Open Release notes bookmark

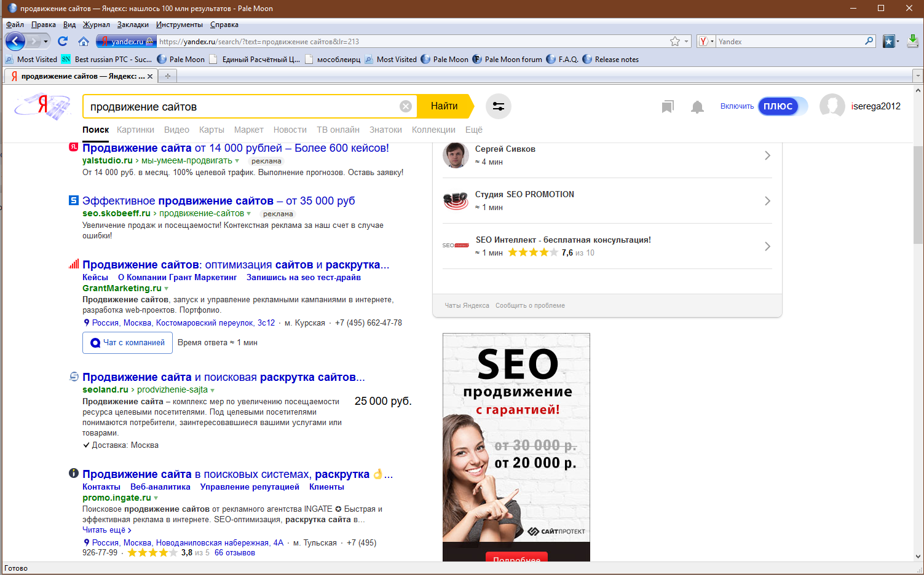point(610,60)
